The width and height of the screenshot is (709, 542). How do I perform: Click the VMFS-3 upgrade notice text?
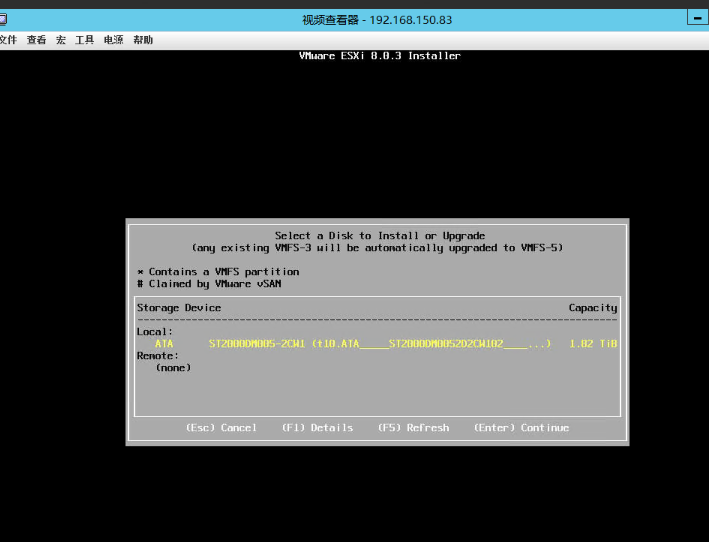377,248
